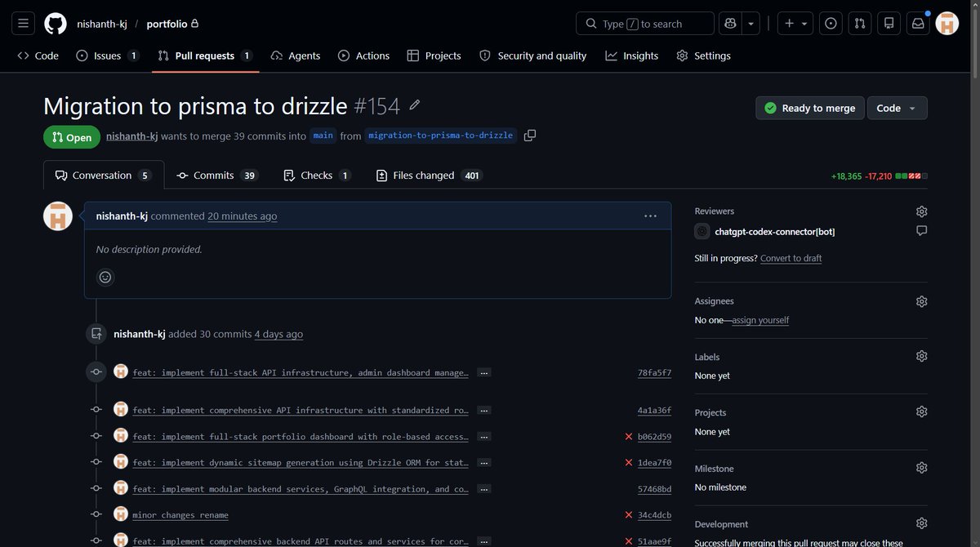The width and height of the screenshot is (980, 547).
Task: Click the Ready to merge button
Action: point(809,108)
